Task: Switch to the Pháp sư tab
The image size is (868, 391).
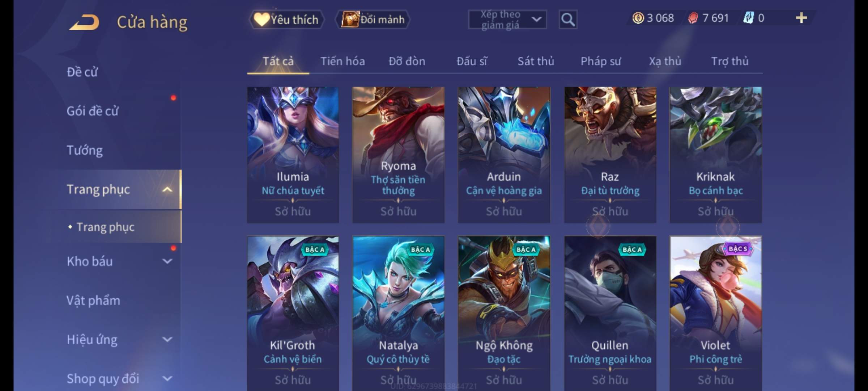Action: [600, 61]
